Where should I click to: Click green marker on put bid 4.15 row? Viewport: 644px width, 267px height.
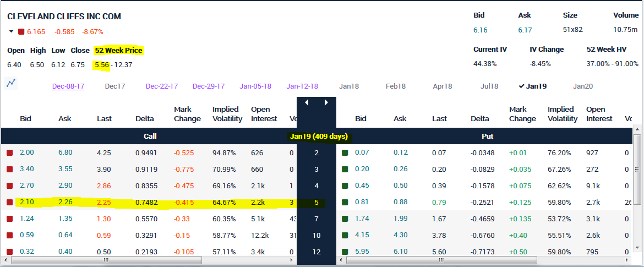(x=345, y=236)
